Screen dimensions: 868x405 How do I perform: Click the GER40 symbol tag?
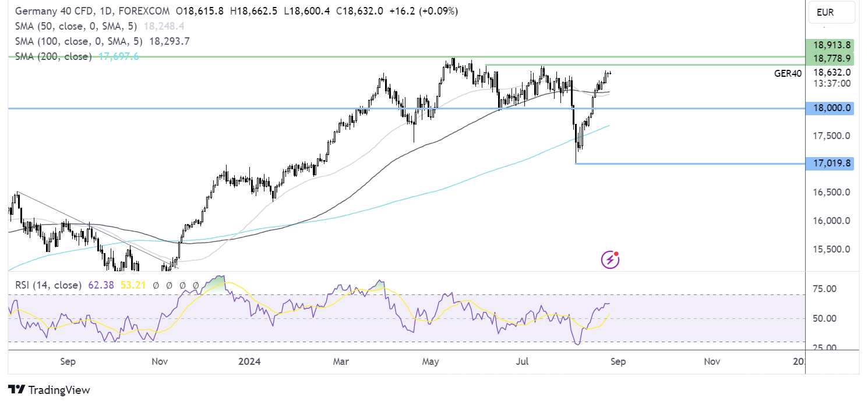(788, 73)
